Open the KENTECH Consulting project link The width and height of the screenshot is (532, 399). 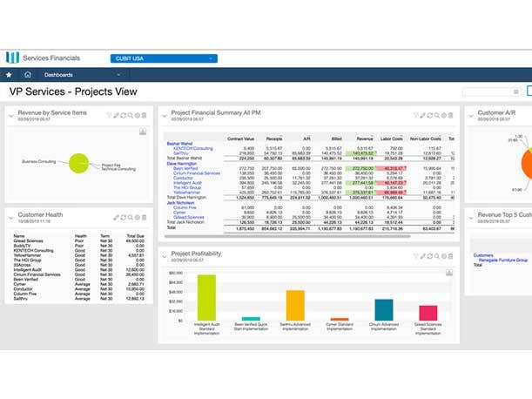pyautogui.click(x=191, y=149)
